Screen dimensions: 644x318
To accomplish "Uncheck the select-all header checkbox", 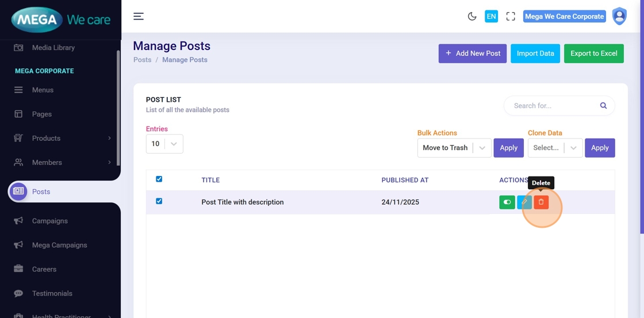I will coord(159,179).
